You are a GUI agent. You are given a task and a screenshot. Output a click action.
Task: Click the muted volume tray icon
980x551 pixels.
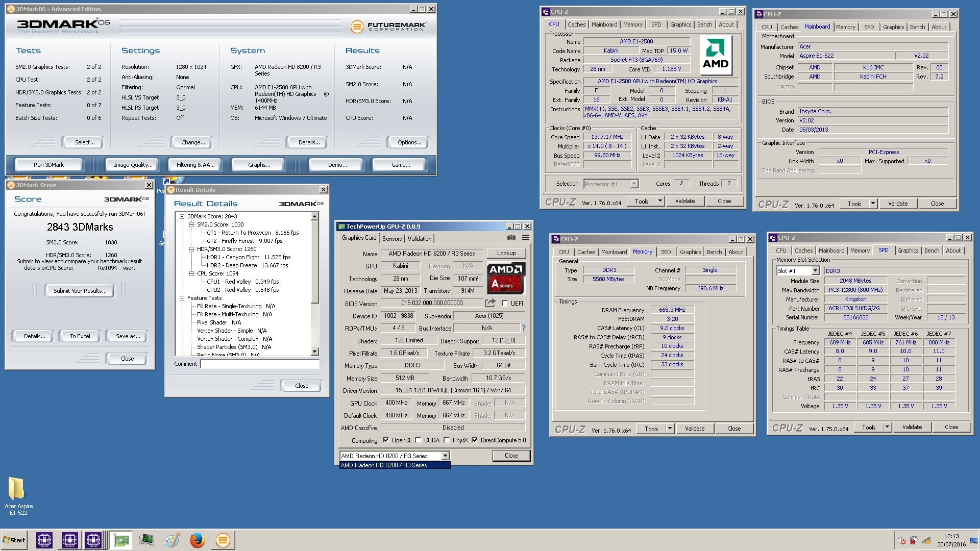(x=901, y=541)
